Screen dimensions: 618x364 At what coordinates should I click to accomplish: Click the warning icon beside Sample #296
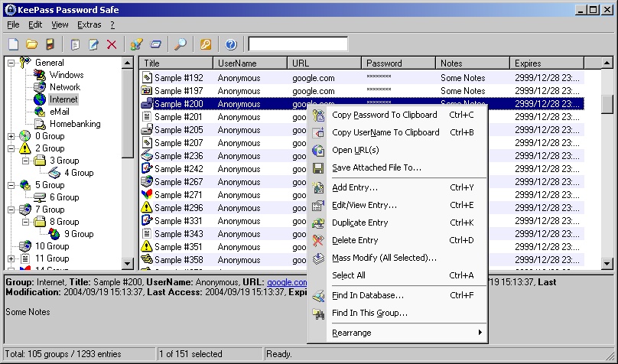[147, 207]
